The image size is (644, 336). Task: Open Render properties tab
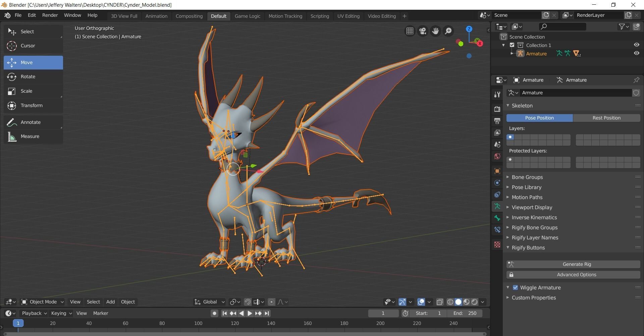point(497,109)
